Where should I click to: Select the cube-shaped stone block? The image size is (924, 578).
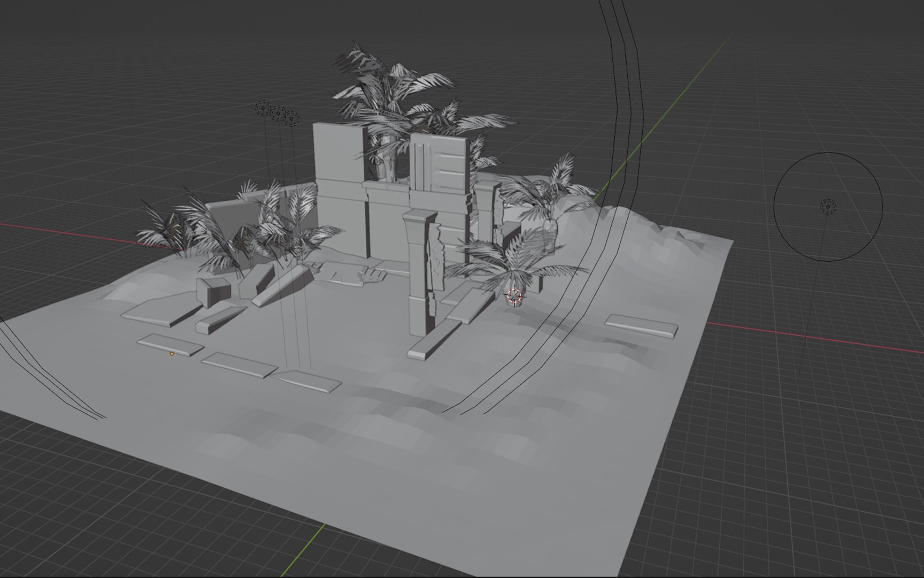pos(213,292)
